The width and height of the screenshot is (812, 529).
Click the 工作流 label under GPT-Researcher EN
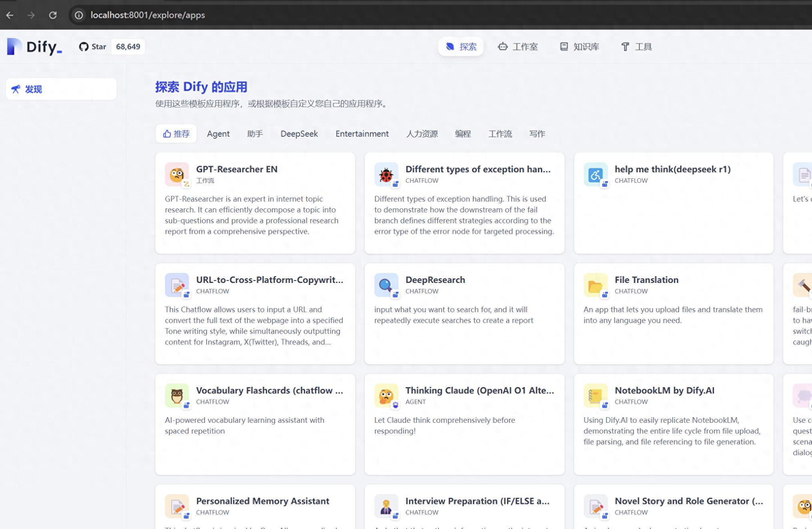(205, 181)
